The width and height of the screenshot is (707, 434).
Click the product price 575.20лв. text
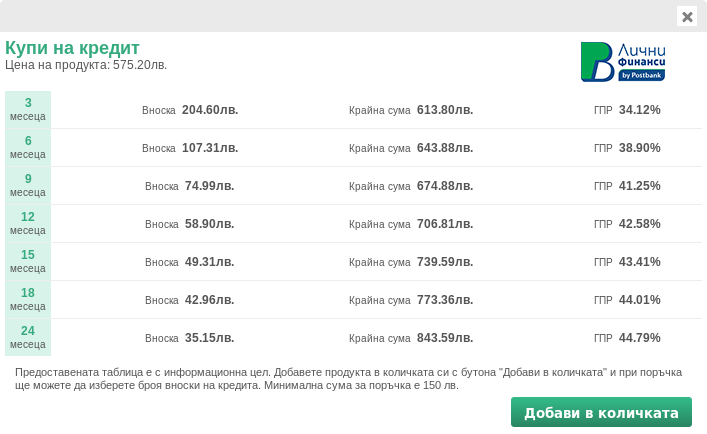click(140, 65)
